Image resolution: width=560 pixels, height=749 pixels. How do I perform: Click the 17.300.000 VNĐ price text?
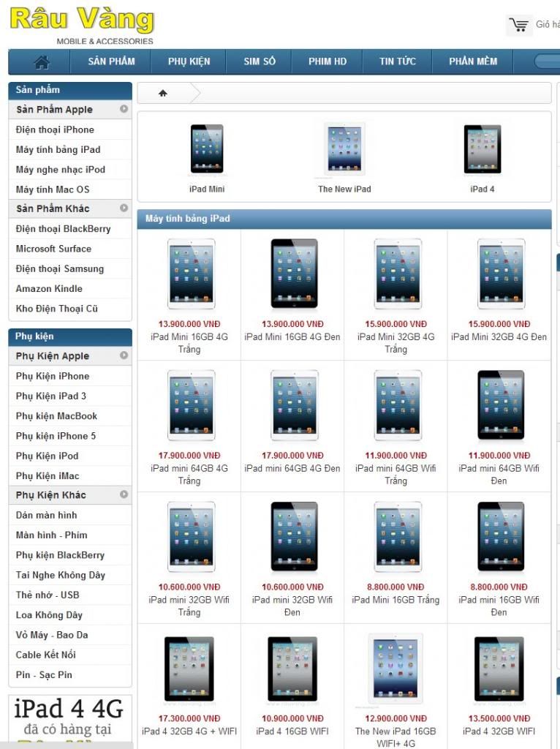click(x=189, y=718)
